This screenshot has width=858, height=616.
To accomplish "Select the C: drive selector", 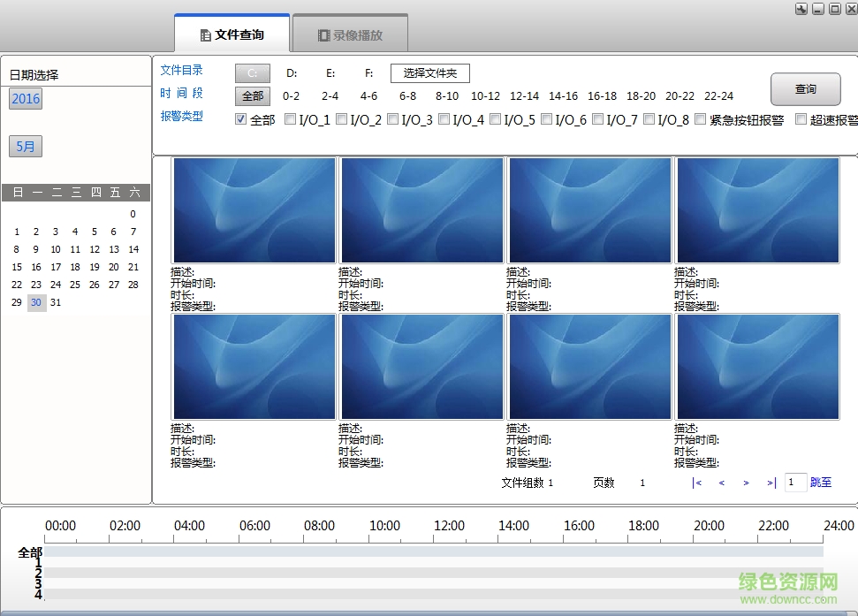I will [252, 72].
